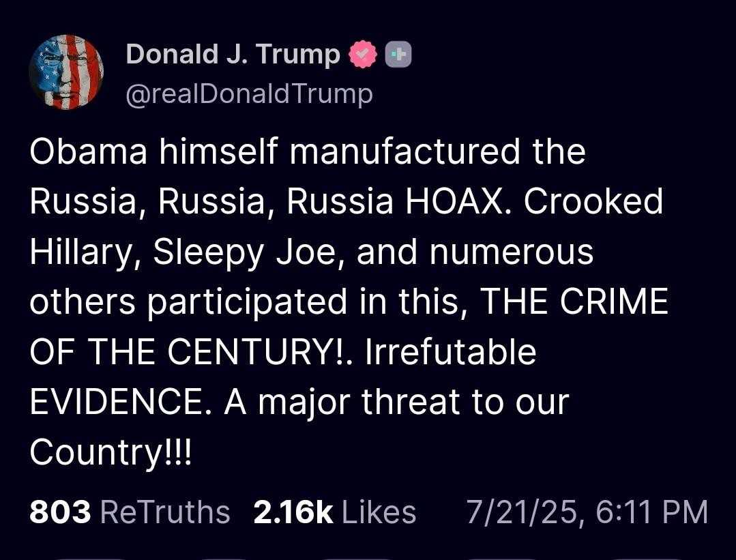Click the word manufactured in first line
Image resolution: width=736 pixels, height=560 pixels.
pos(404,151)
